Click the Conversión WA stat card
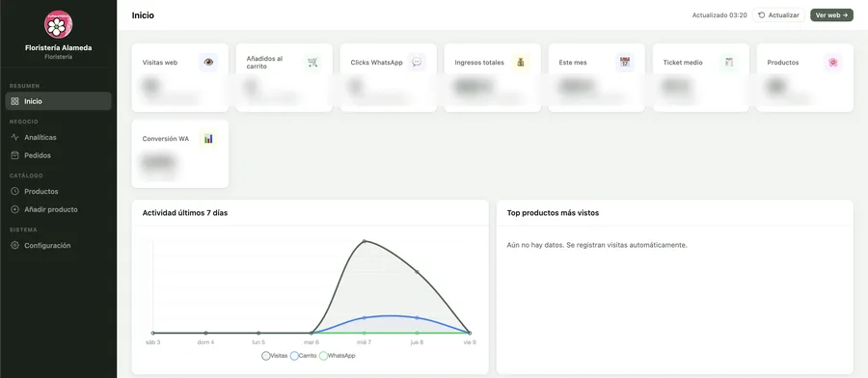 click(x=180, y=154)
